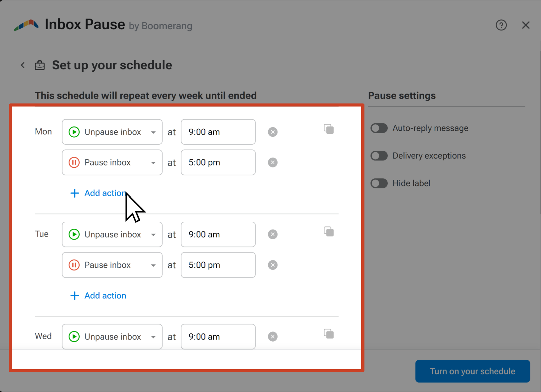
Task: Click the Pause settings heading
Action: point(402,96)
